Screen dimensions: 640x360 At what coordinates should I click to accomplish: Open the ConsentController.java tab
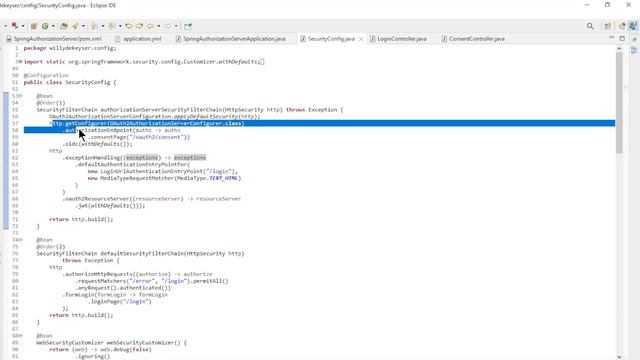point(473,39)
